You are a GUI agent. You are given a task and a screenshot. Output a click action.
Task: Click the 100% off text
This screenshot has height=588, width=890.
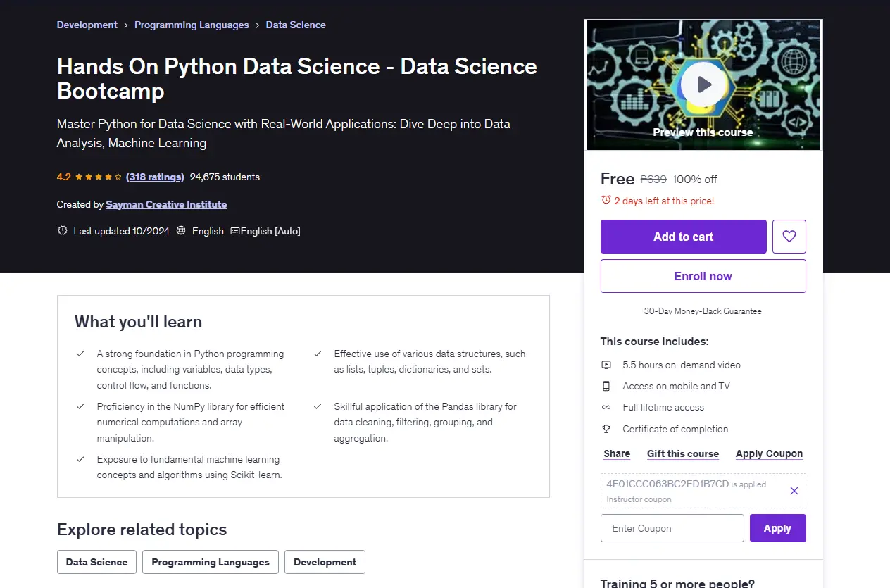click(695, 179)
